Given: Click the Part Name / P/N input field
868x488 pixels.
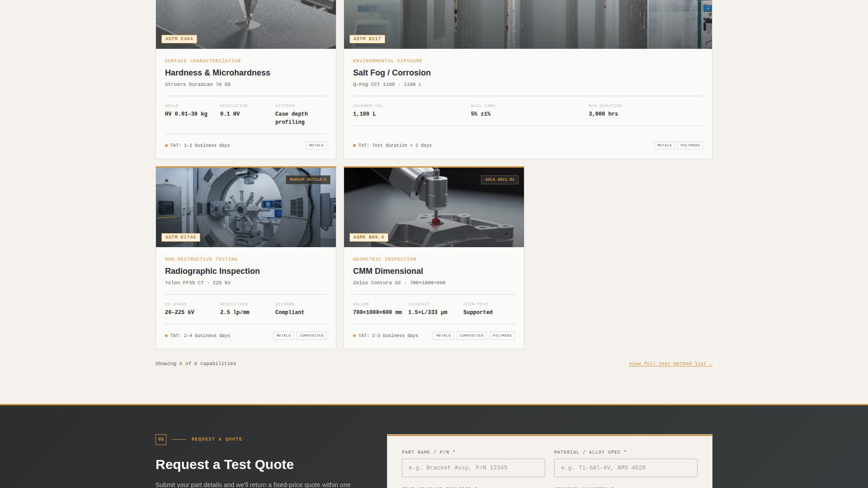Looking at the screenshot, I should [473, 468].
